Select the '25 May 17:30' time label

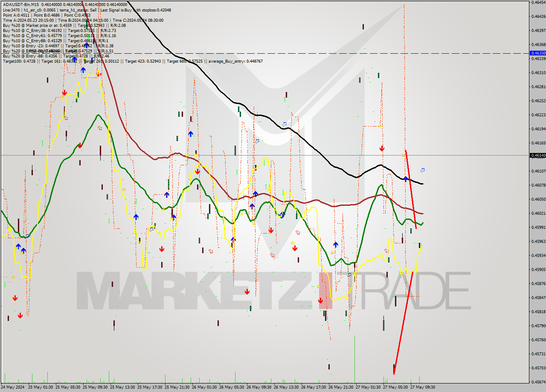(149, 387)
